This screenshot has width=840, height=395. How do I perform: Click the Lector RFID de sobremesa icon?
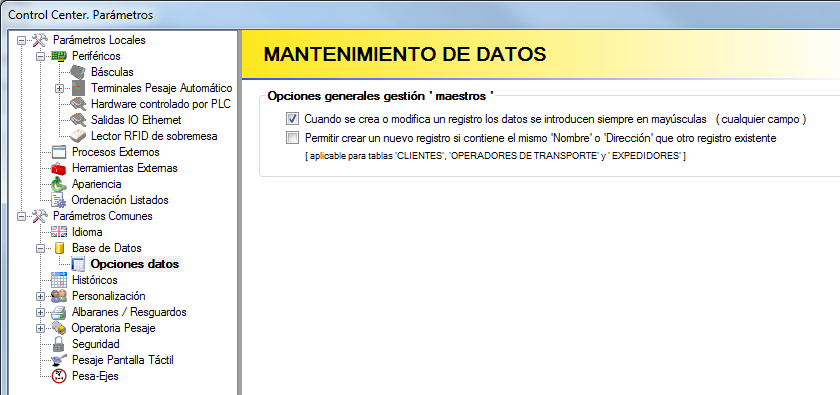point(78,136)
